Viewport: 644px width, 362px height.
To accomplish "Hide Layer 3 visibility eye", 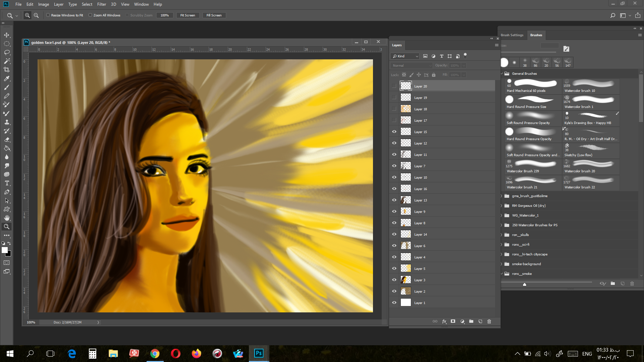I will (x=394, y=280).
